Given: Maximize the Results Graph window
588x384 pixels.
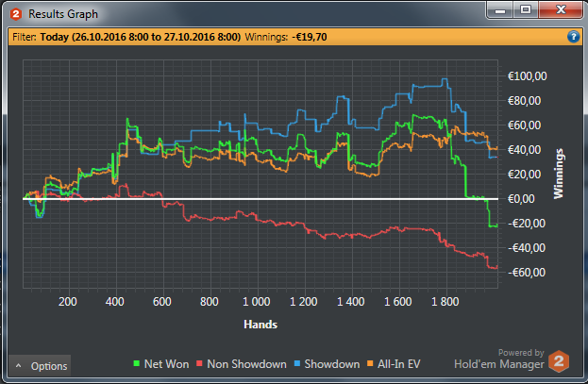Looking at the screenshot, I should (526, 10).
